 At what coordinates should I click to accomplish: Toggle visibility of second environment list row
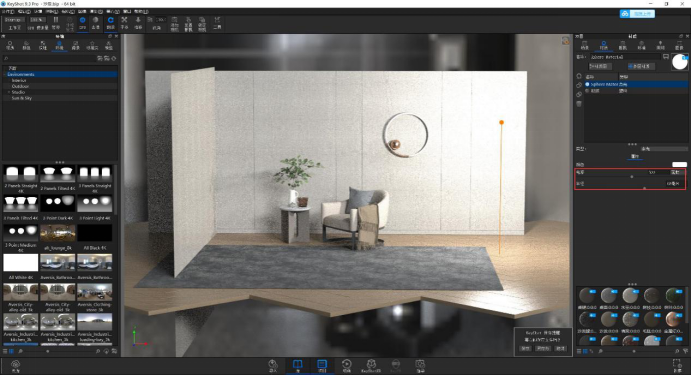[x=587, y=90]
